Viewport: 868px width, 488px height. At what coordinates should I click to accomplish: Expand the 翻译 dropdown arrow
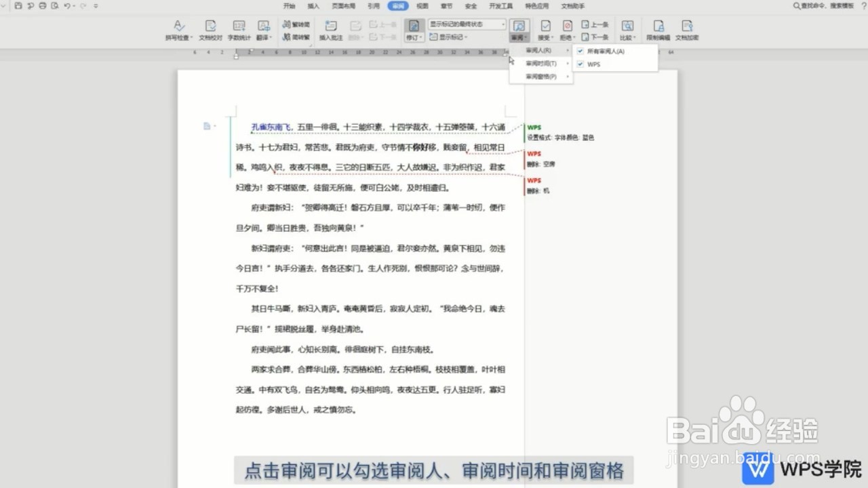tap(271, 38)
